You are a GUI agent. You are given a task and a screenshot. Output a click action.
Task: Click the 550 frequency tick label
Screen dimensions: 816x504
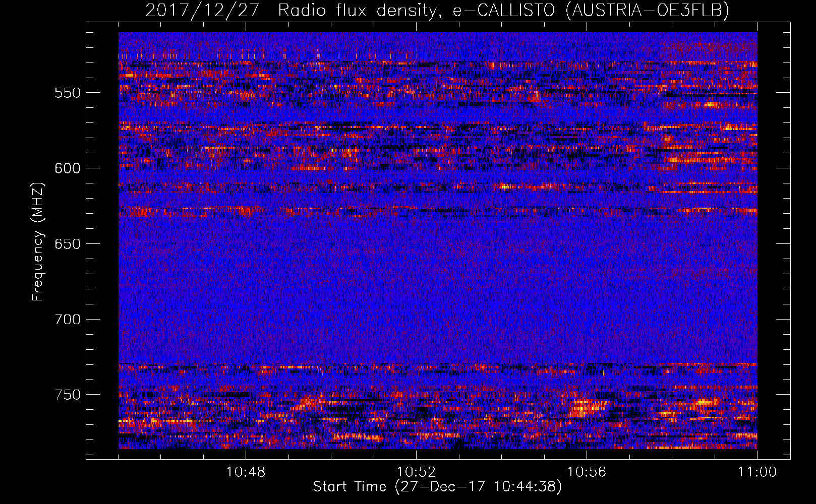(68, 93)
